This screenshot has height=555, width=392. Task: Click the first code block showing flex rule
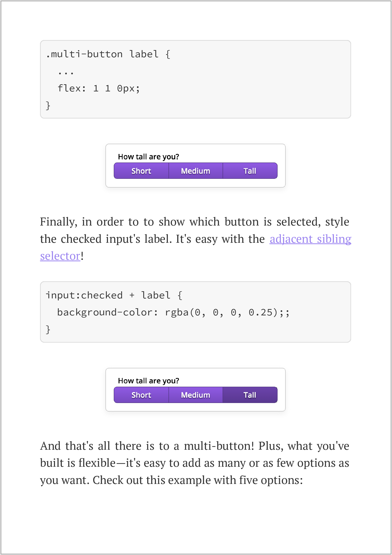195,79
